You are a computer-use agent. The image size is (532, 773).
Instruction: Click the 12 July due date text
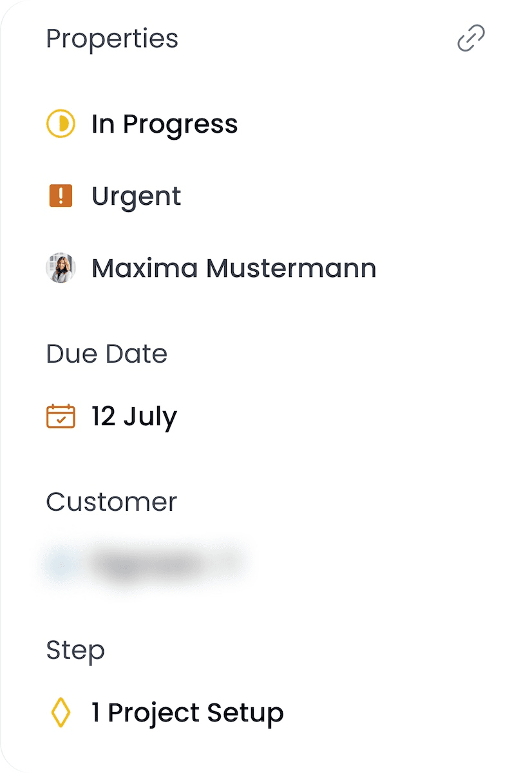(x=133, y=417)
